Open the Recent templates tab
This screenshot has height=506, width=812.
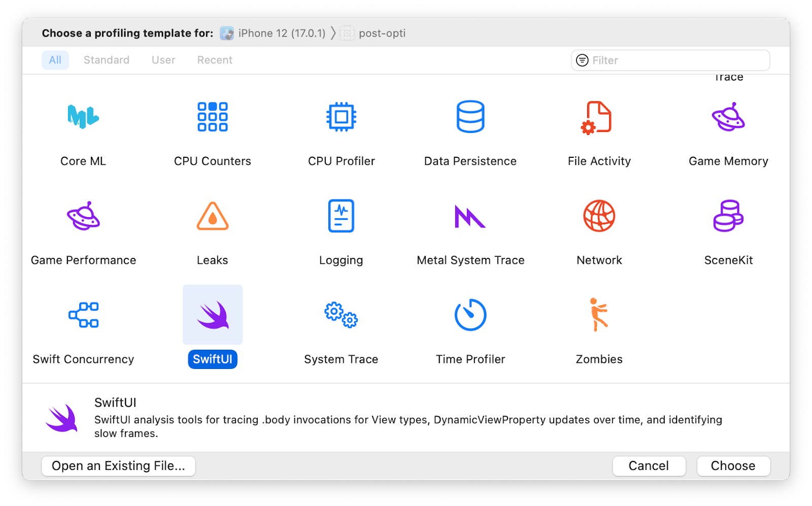214,60
